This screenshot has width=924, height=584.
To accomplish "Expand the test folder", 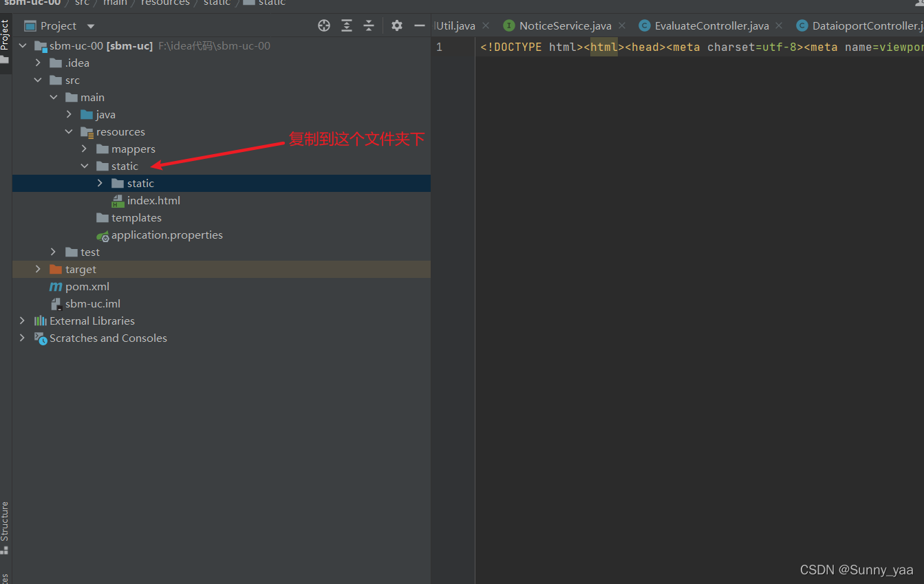I will pyautogui.click(x=54, y=252).
